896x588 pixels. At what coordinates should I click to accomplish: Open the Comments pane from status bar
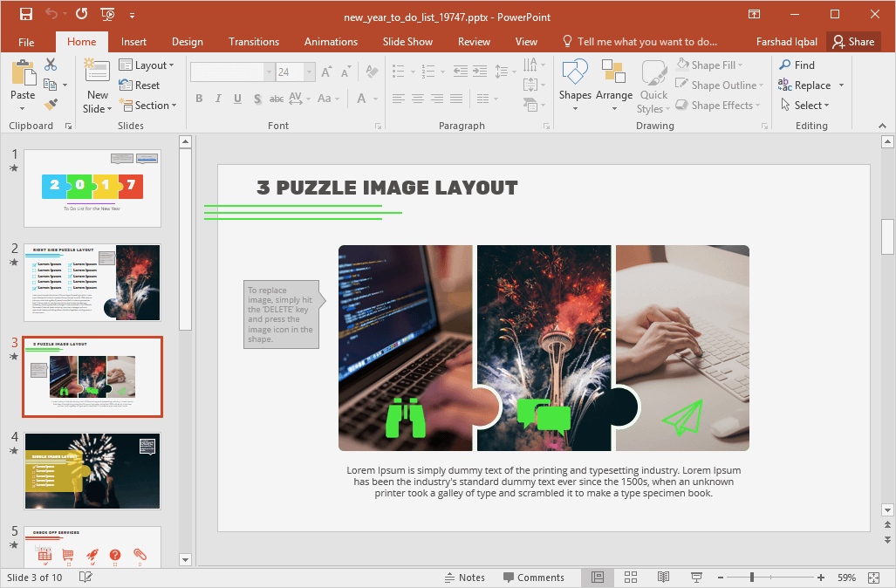pos(534,578)
